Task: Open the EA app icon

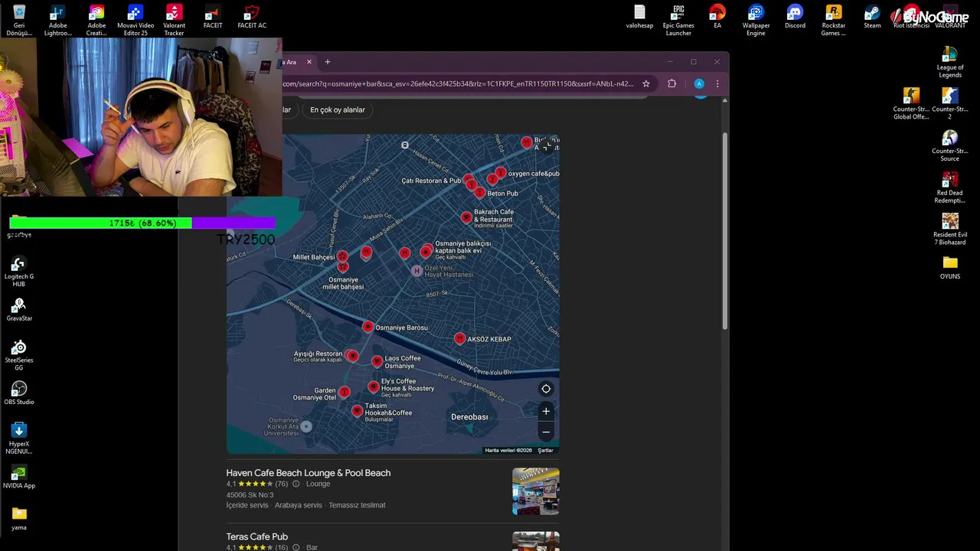Action: 717,17
